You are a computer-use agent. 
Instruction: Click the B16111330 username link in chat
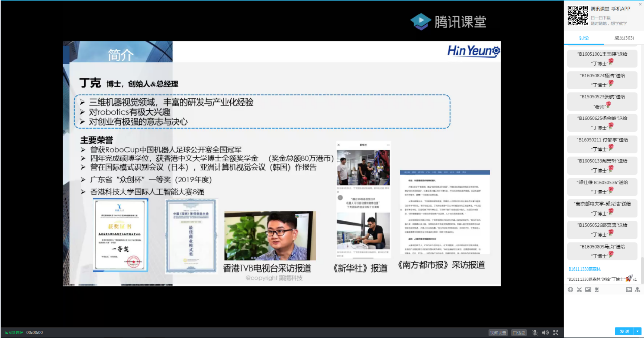(x=584, y=269)
